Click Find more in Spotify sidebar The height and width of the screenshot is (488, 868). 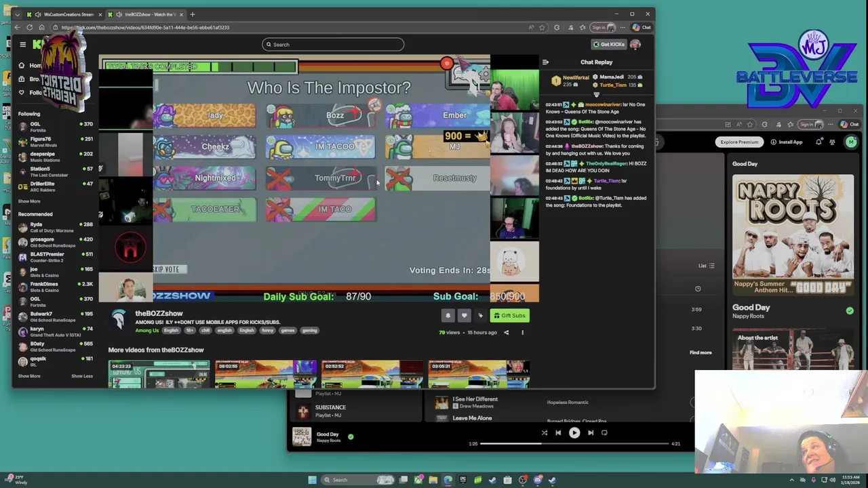701,352
